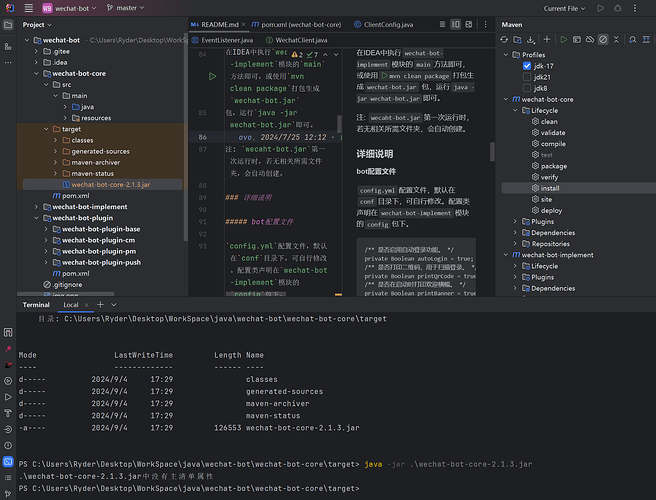This screenshot has width=656, height=500.
Task: Open Git tool window icon at bottom
Action: pyautogui.click(x=8, y=493)
